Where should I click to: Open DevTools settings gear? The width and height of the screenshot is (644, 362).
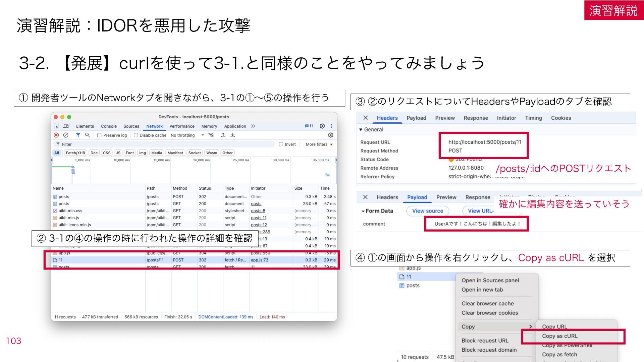[322, 126]
